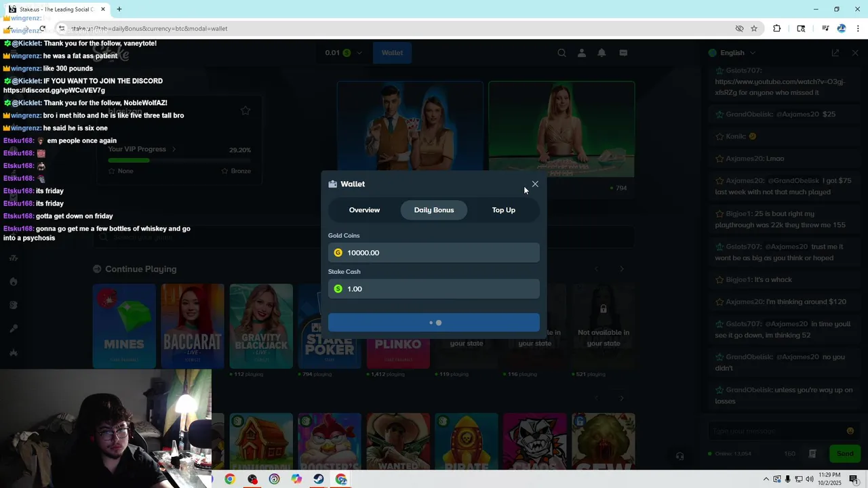Screen dimensions: 868x488
Task: Click the browser reload button
Action: [x=42, y=28]
